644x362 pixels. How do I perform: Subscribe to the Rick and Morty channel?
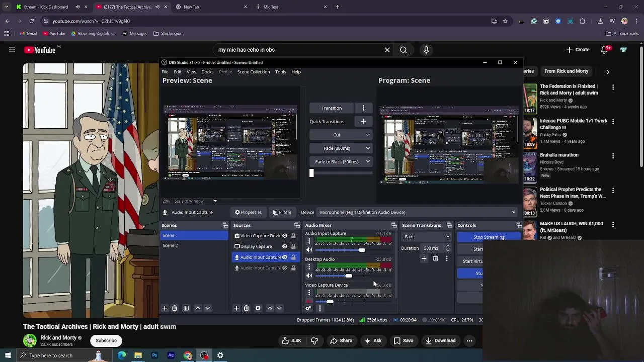(106, 340)
